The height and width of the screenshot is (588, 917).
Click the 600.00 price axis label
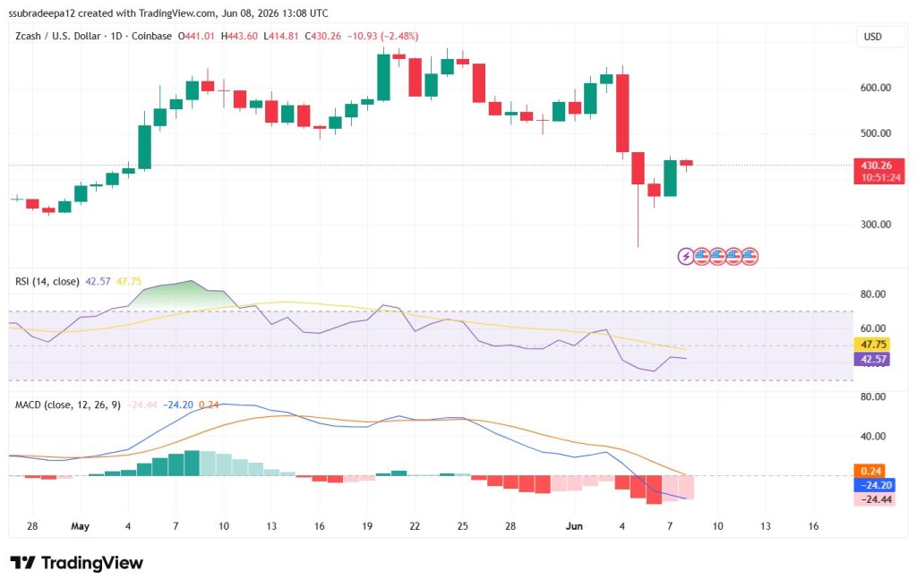click(876, 88)
